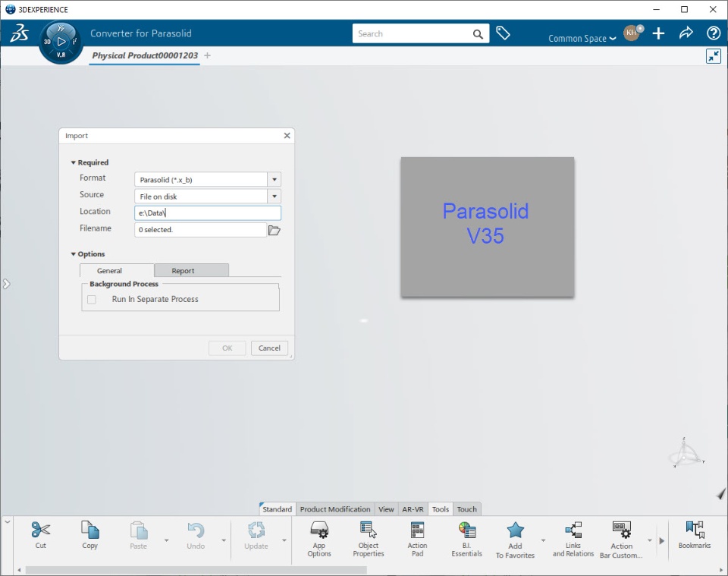
Task: Collapse the action bar chevron
Action: (8, 521)
